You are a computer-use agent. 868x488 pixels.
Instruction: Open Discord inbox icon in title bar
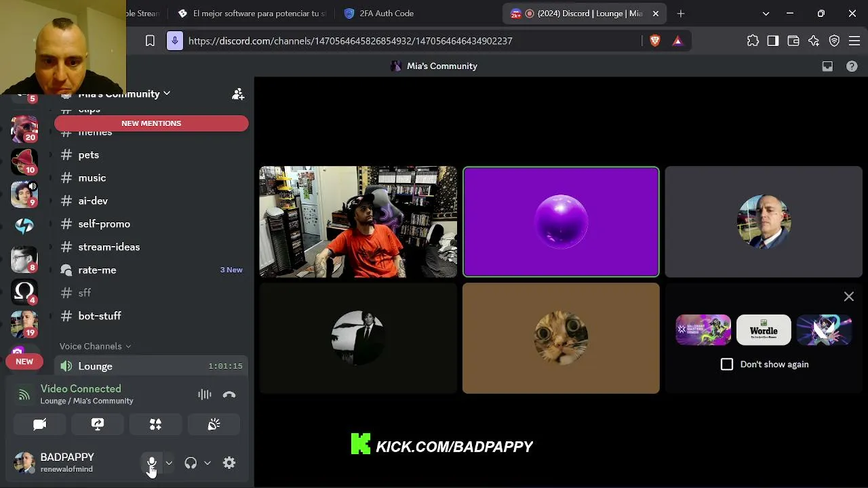(827, 66)
